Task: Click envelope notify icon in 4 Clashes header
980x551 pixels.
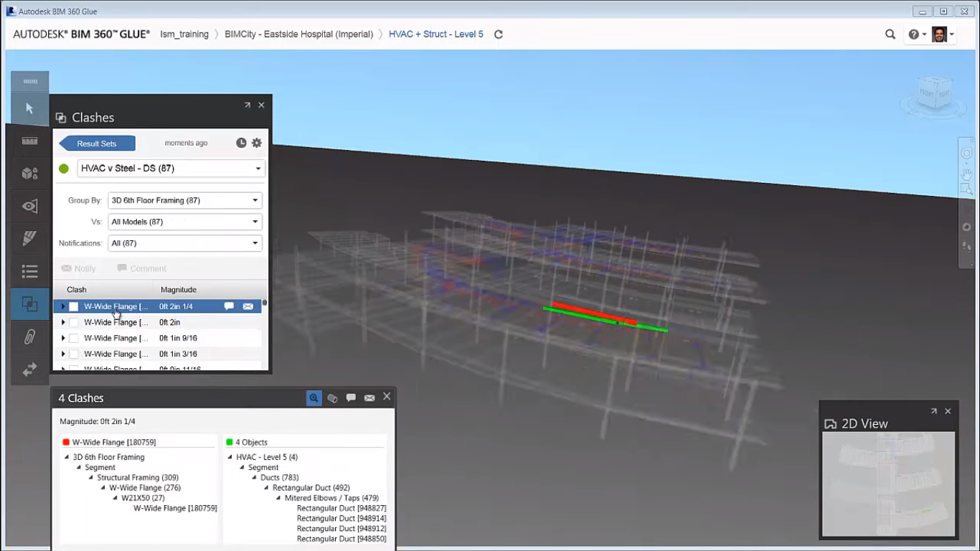Action: (x=369, y=398)
